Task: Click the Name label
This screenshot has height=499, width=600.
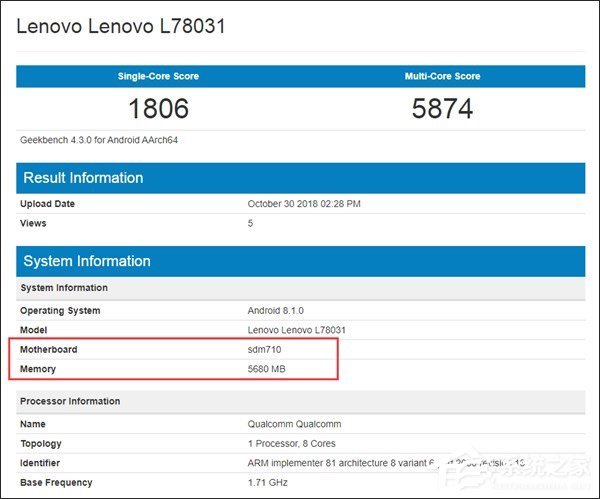Action: [33, 424]
